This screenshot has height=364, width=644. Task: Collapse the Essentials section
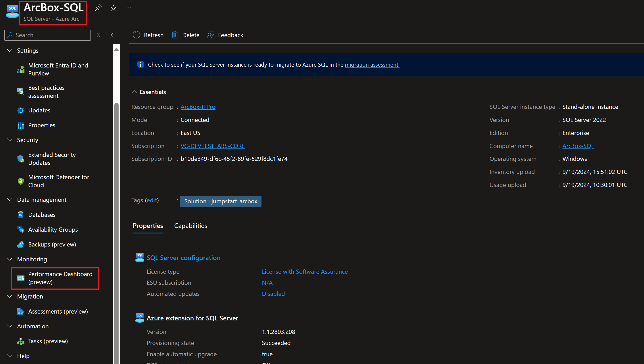click(135, 92)
